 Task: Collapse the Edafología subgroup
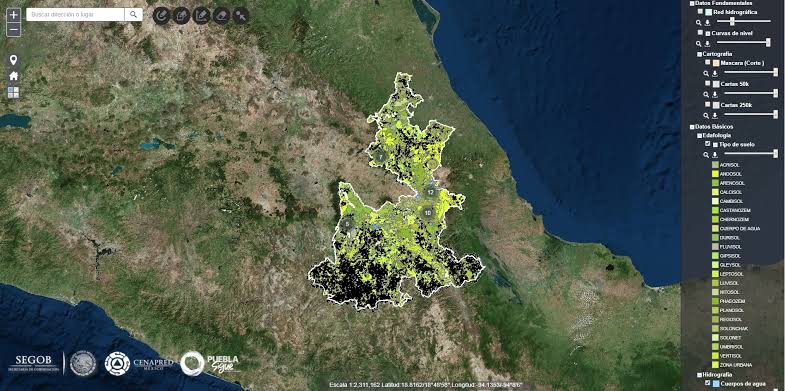[699, 135]
